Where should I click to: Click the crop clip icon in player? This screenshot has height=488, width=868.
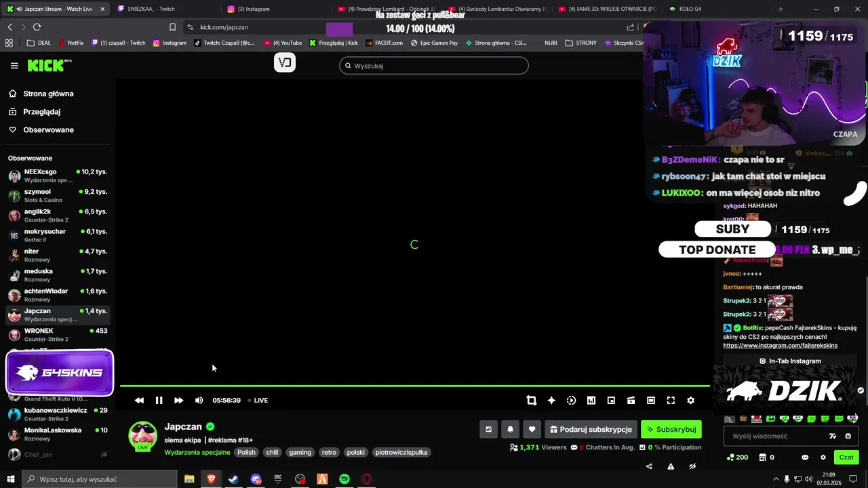click(x=532, y=401)
